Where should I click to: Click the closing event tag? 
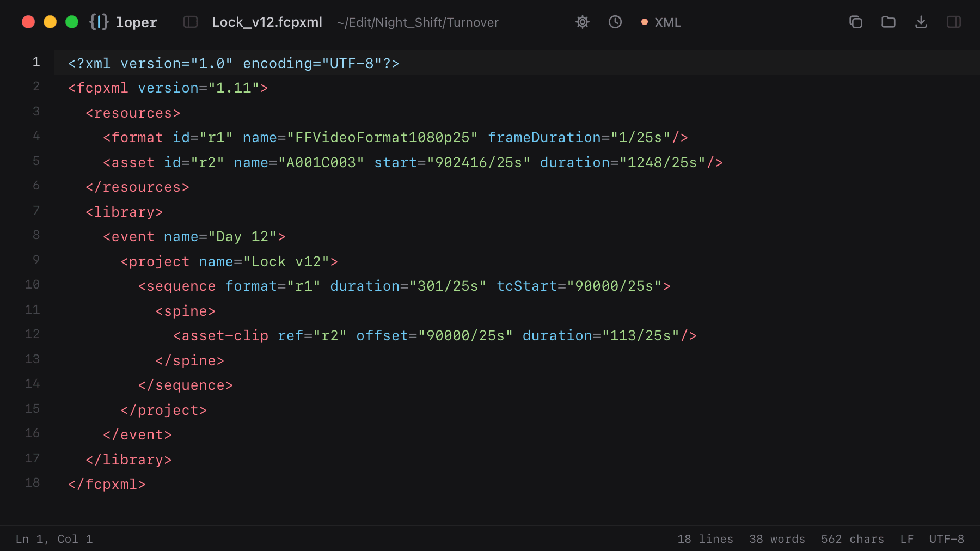coord(137,435)
